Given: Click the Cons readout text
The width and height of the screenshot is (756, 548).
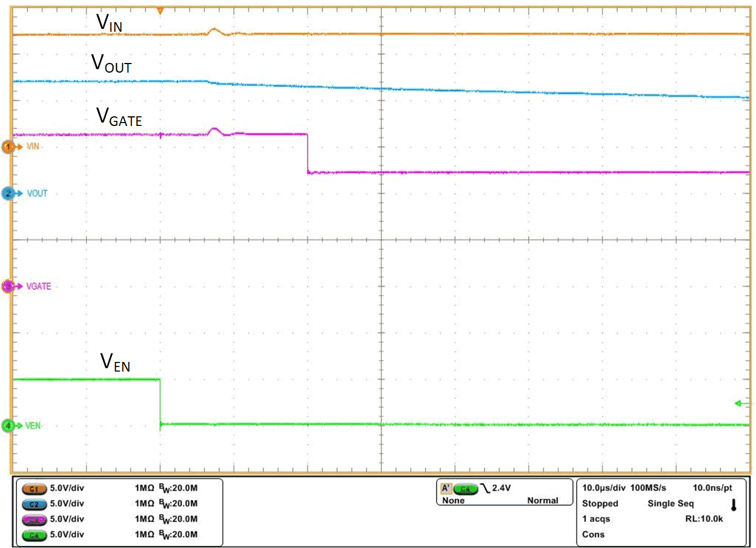Looking at the screenshot, I should (x=593, y=534).
